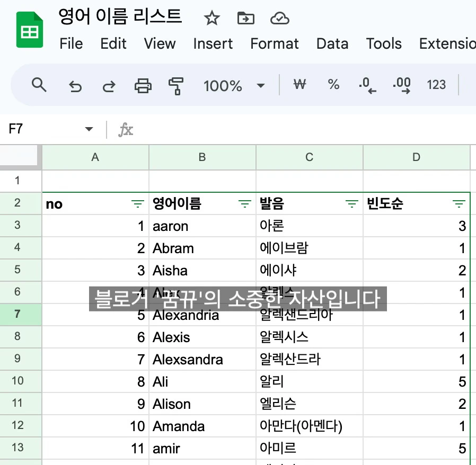Click into the formula bar field

[x=304, y=130]
